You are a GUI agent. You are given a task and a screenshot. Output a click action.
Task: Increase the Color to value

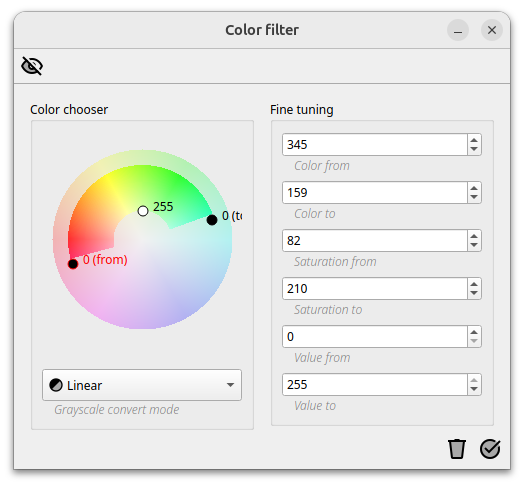[474, 188]
